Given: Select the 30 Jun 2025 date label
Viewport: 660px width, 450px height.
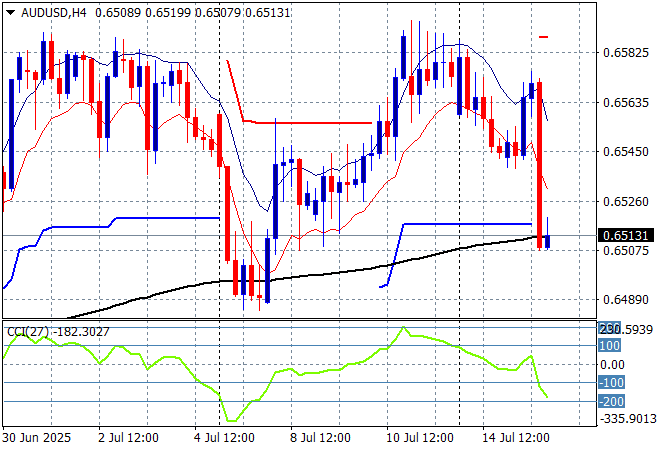Looking at the screenshot, I should click(x=37, y=438).
